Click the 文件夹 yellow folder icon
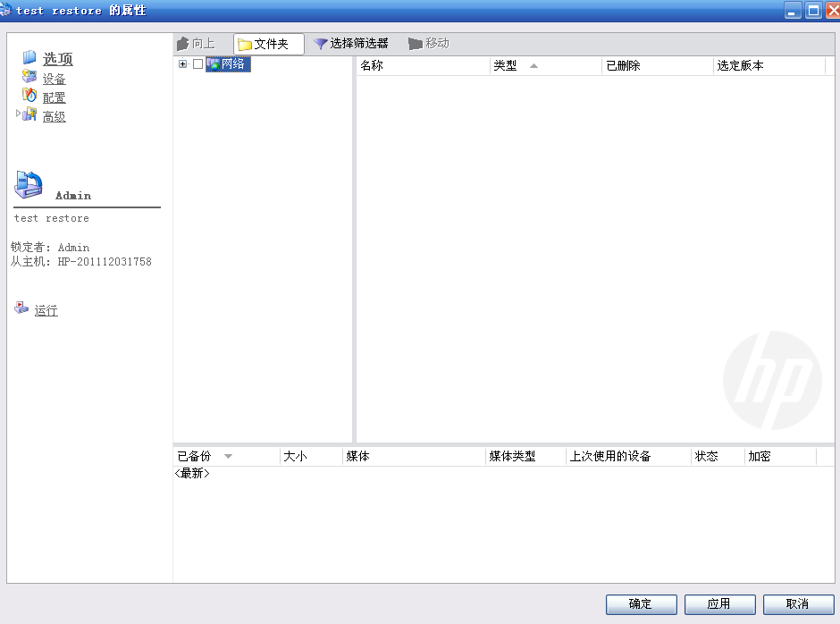Image resolution: width=840 pixels, height=624 pixels. click(x=245, y=44)
